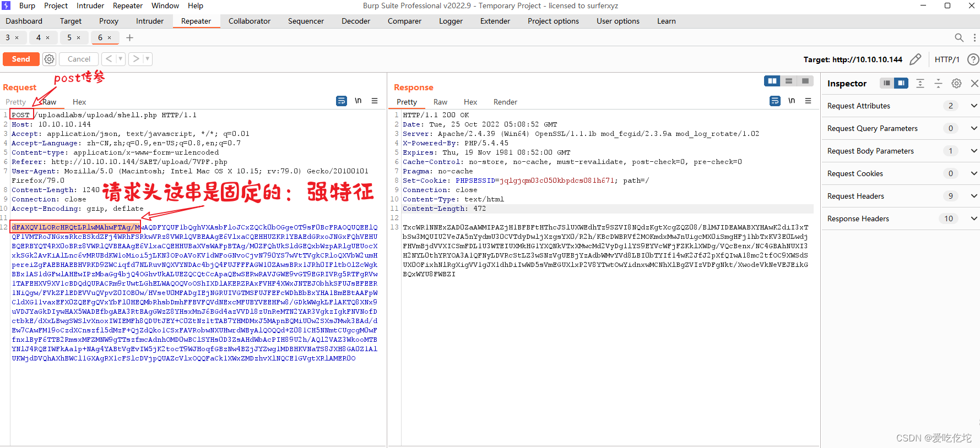Click the Cancel button

point(79,59)
